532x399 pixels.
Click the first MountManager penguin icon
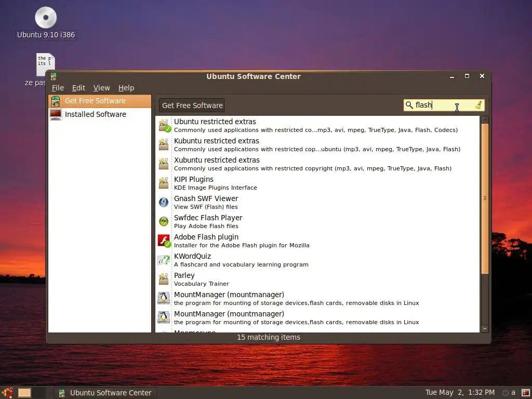[164, 298]
